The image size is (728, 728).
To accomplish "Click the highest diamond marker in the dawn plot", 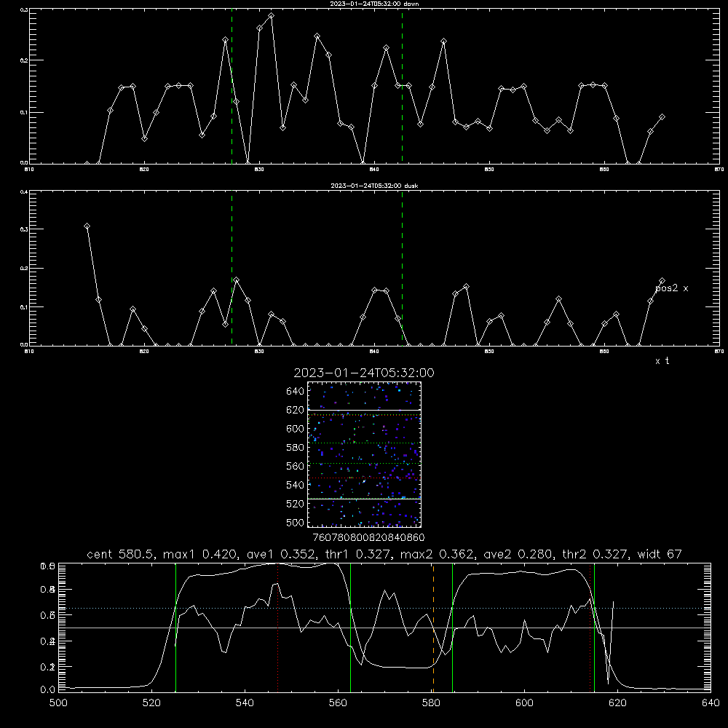I will (x=271, y=16).
